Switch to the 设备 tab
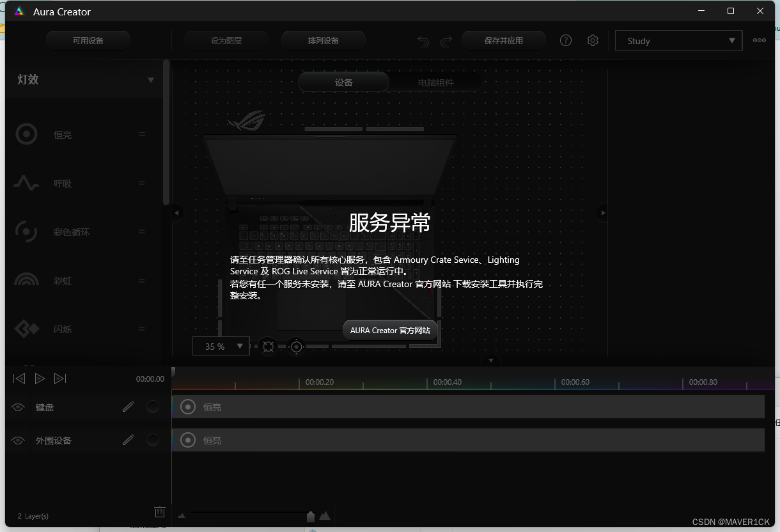Screen dimensions: 780x532 point(344,82)
